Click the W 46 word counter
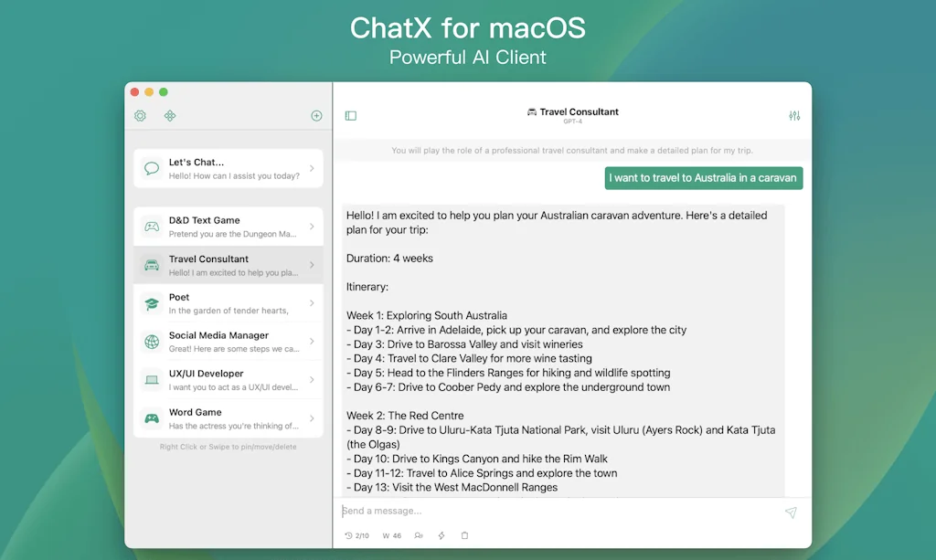The height and width of the screenshot is (560, 936). pyautogui.click(x=390, y=536)
